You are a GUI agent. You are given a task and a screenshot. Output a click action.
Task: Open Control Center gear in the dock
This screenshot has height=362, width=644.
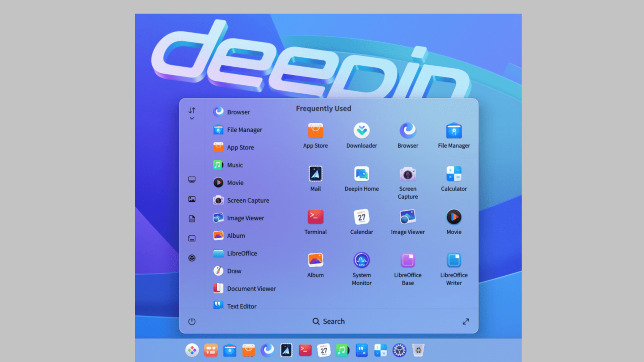399,350
